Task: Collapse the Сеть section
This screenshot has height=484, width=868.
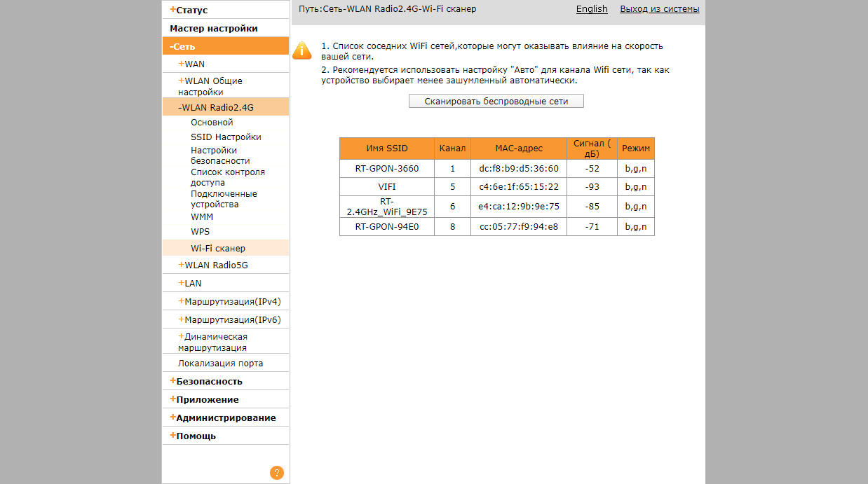Action: click(x=182, y=46)
